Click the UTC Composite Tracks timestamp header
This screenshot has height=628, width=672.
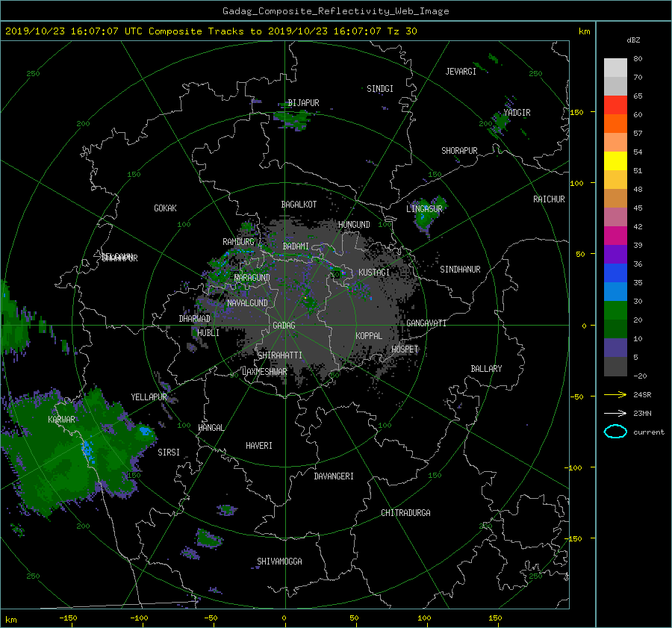point(211,31)
